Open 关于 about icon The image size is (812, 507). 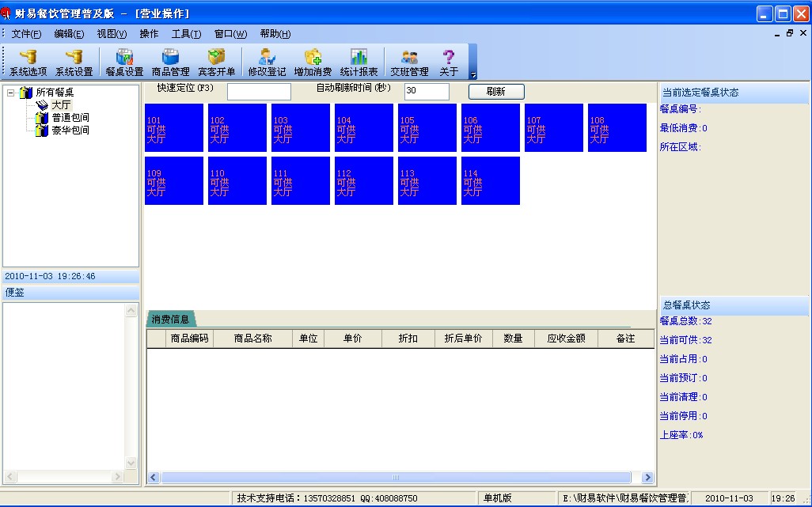[x=449, y=62]
